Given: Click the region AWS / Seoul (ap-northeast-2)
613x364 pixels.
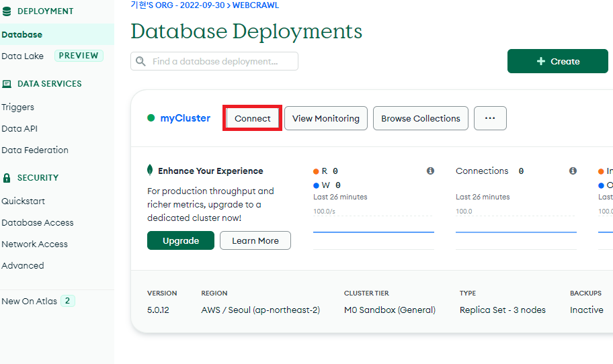Looking at the screenshot, I should coord(260,310).
